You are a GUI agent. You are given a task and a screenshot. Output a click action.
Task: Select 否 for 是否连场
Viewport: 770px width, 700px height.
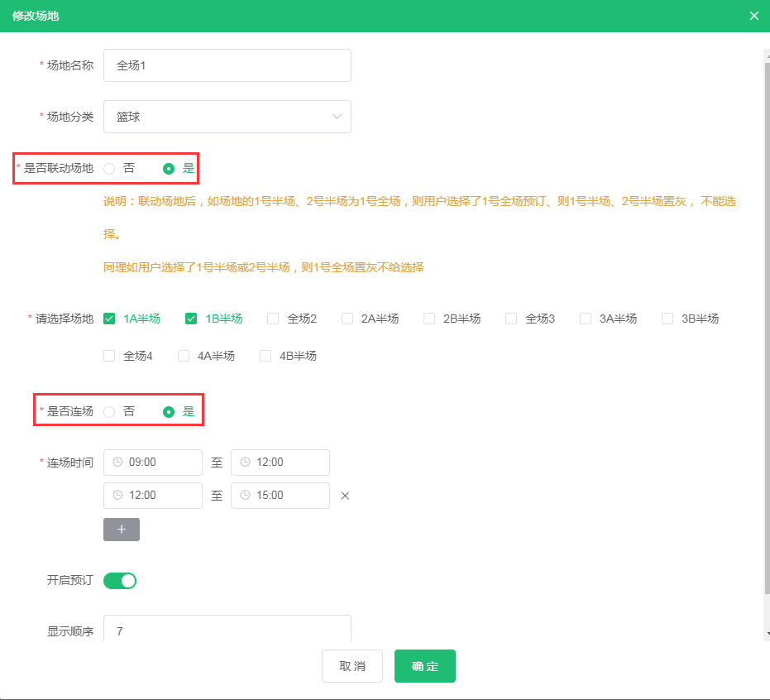(110, 412)
